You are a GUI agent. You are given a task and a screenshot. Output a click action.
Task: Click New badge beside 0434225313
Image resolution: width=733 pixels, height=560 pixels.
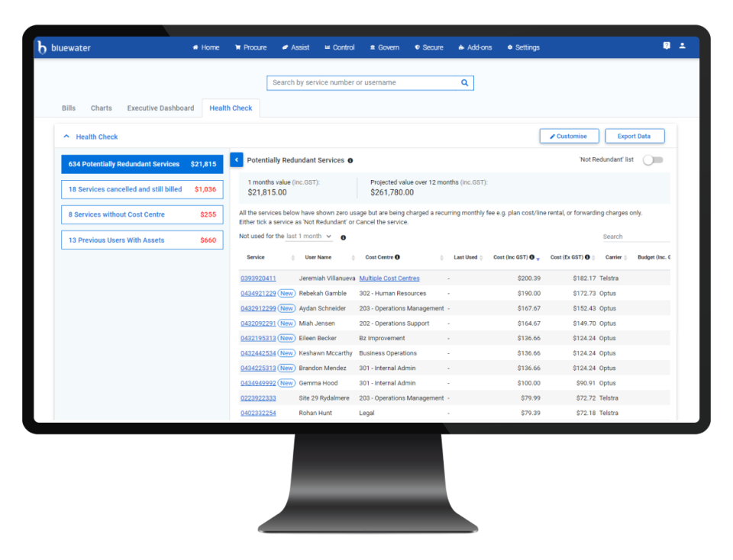(286, 368)
